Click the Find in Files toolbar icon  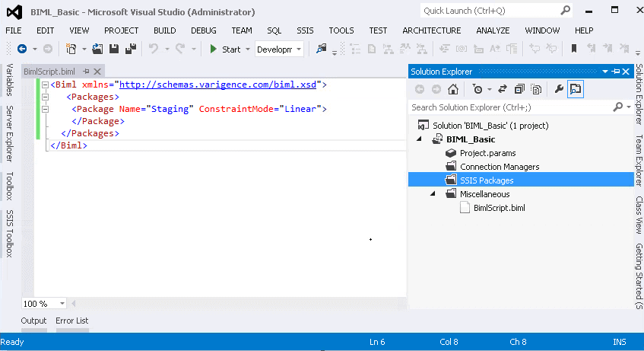click(321, 49)
